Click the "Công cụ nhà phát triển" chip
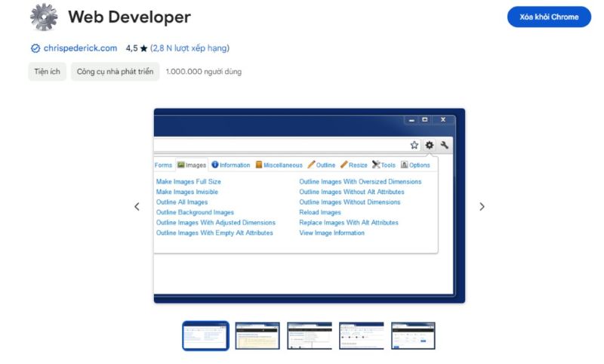Viewport: 604px width, 364px height. [115, 72]
